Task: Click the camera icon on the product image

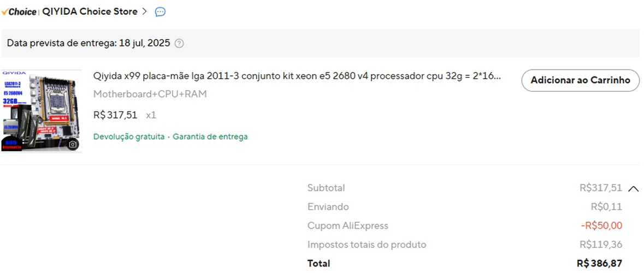Action: click(x=73, y=145)
